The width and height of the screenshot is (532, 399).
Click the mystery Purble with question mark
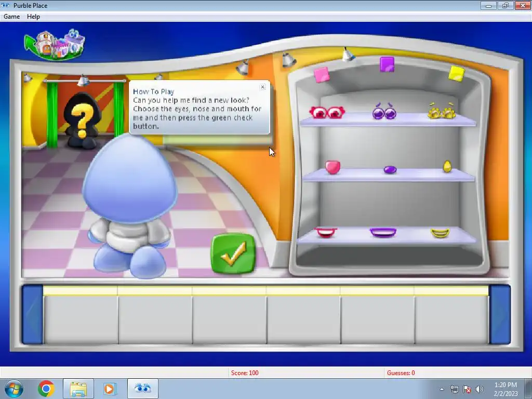(82, 121)
